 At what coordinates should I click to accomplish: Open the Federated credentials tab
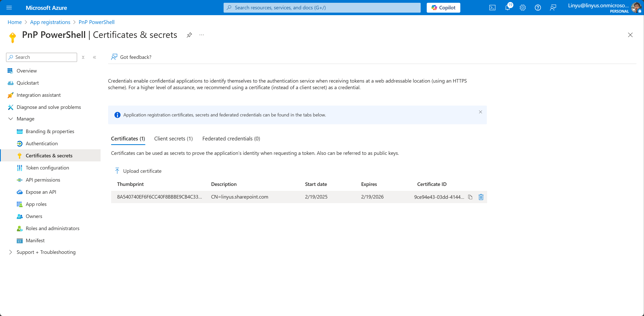(x=231, y=138)
